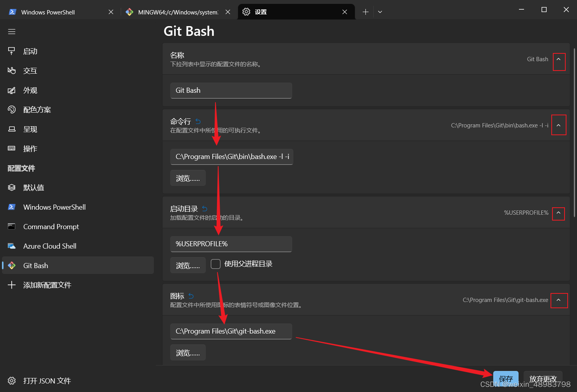Close the Windows PowerShell tab

tap(111, 12)
